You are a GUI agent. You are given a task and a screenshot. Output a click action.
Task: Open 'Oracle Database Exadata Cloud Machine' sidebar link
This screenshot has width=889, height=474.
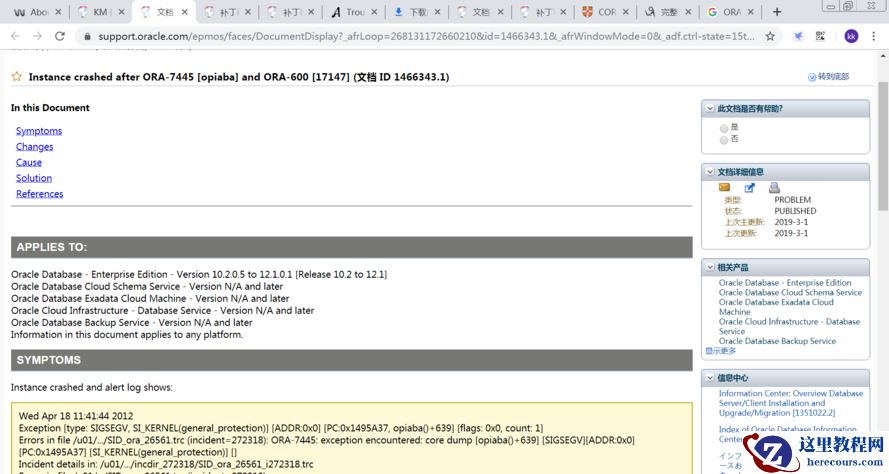(x=776, y=307)
